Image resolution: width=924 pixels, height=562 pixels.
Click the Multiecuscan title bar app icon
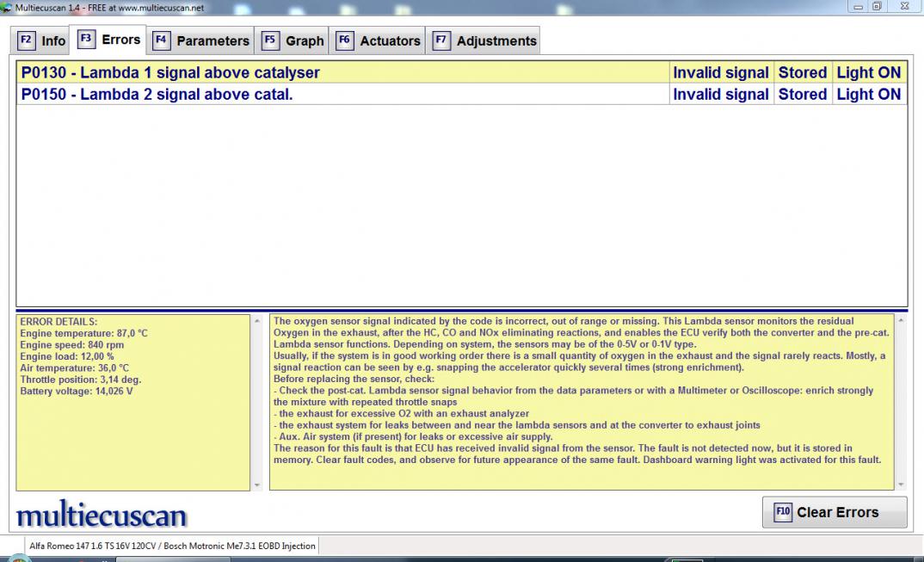6,8
